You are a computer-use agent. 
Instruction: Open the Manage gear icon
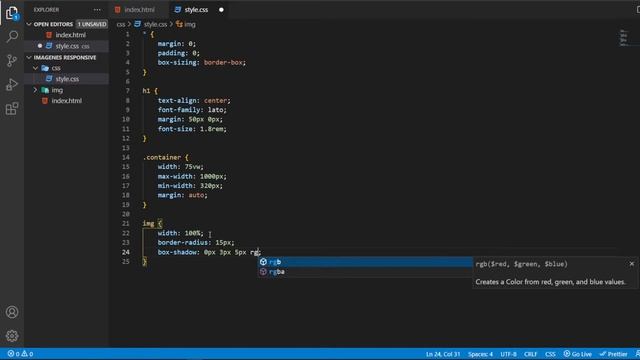click(x=12, y=336)
